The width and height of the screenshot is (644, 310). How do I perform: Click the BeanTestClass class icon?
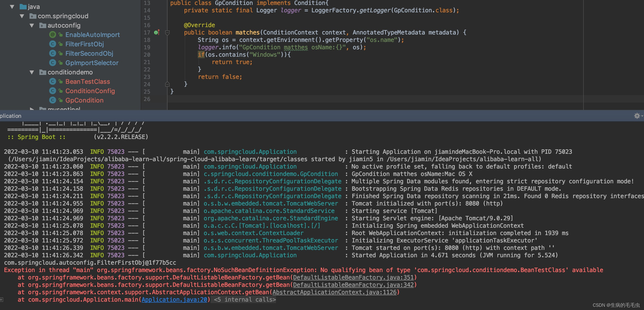tap(52, 81)
